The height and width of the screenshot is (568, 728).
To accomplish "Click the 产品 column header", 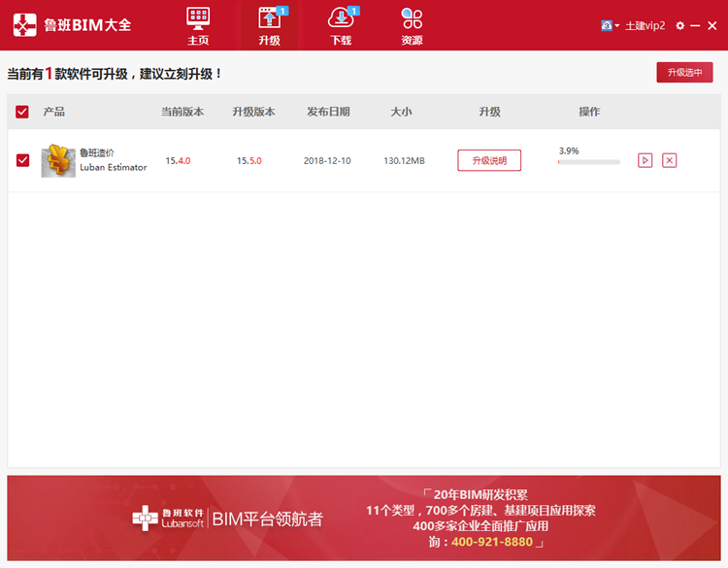I will (x=53, y=112).
